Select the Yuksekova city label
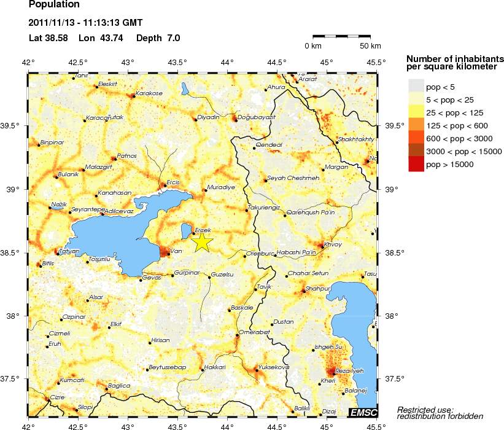This screenshot has width=504, height=430. pos(274,367)
